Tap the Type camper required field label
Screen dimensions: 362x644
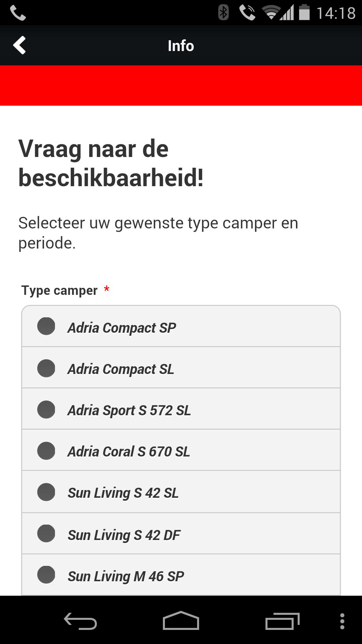click(59, 290)
